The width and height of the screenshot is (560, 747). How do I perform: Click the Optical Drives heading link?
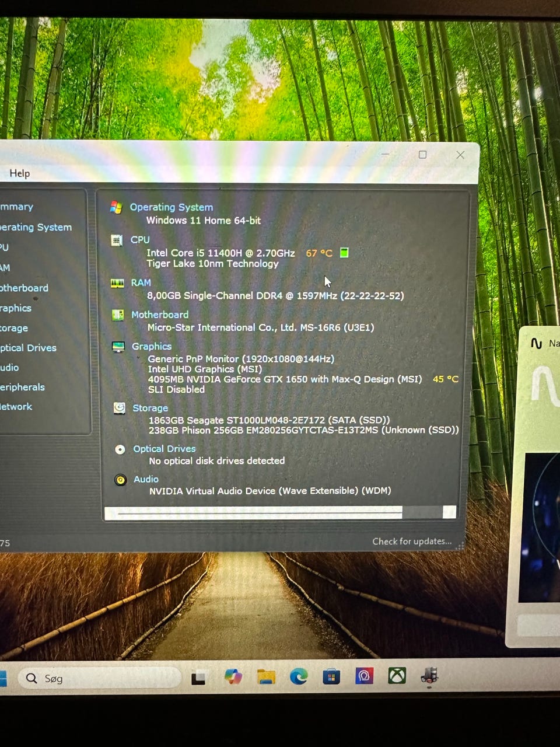[164, 449]
